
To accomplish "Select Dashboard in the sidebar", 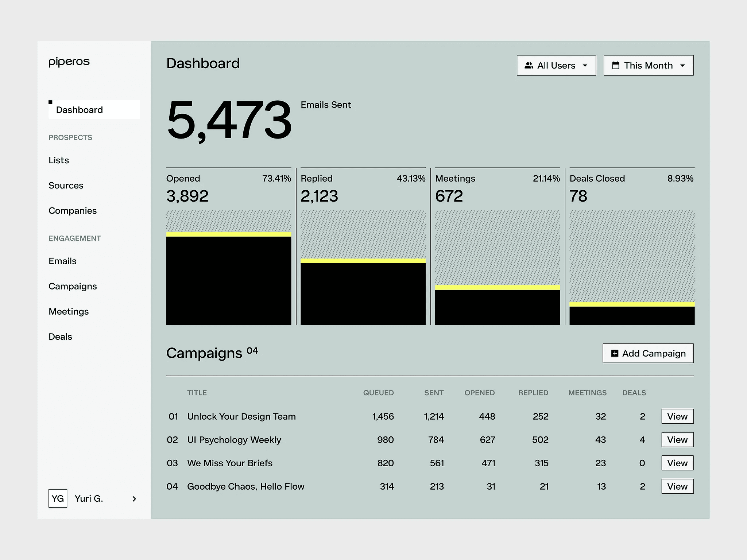I will (x=80, y=110).
